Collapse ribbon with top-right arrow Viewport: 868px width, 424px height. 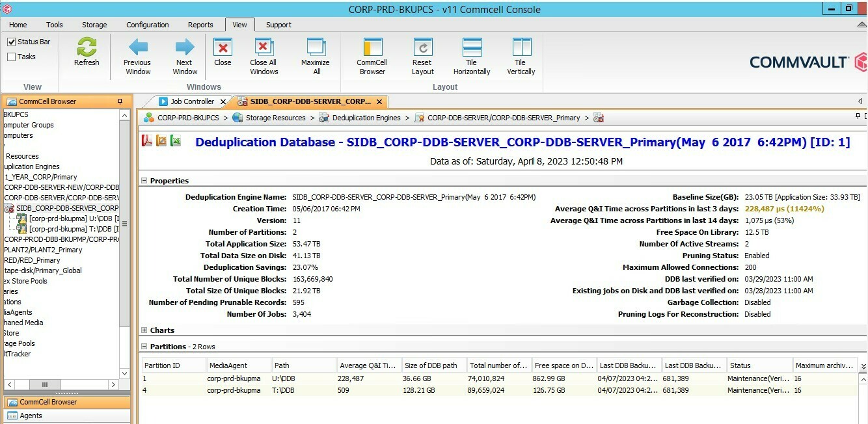click(x=861, y=25)
